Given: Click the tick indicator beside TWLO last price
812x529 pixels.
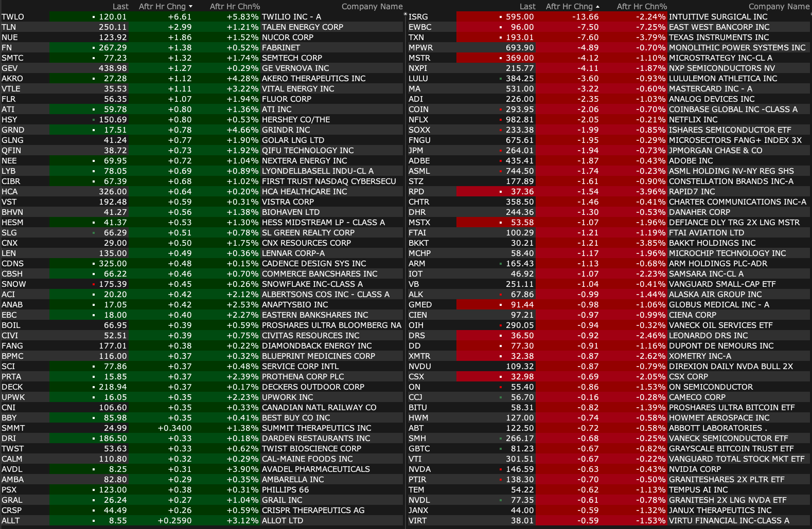Looking at the screenshot, I should click(94, 17).
